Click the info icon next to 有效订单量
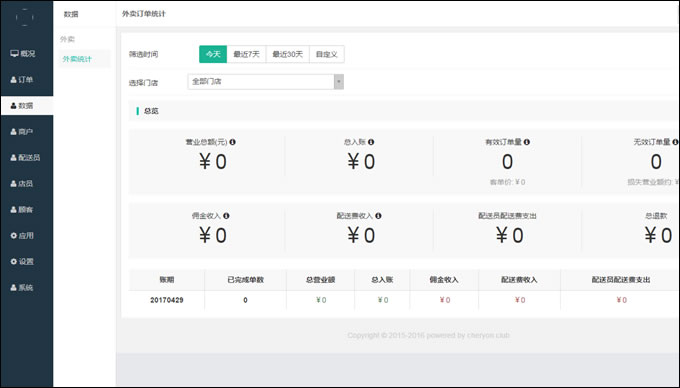680x388 pixels. point(526,142)
